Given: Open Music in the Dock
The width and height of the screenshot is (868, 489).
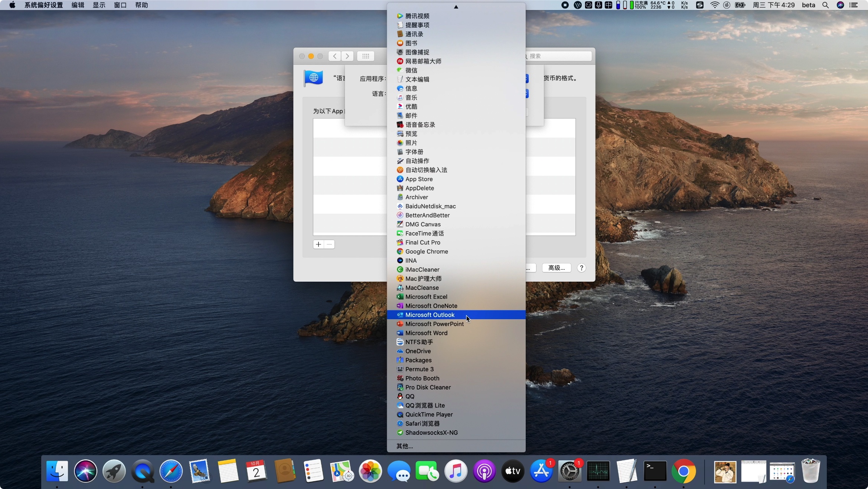Looking at the screenshot, I should click(456, 471).
